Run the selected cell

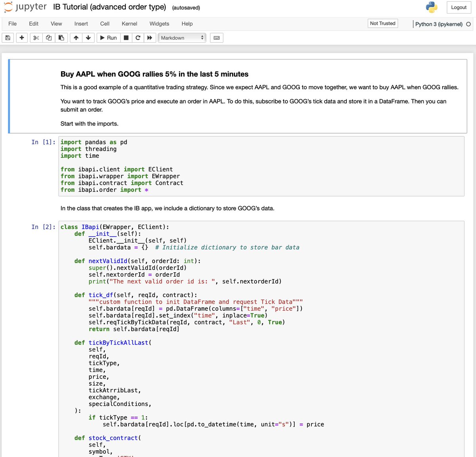108,38
